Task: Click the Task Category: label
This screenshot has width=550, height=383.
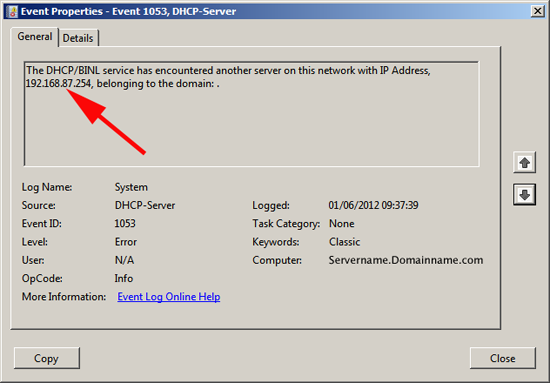Action: 286,224
